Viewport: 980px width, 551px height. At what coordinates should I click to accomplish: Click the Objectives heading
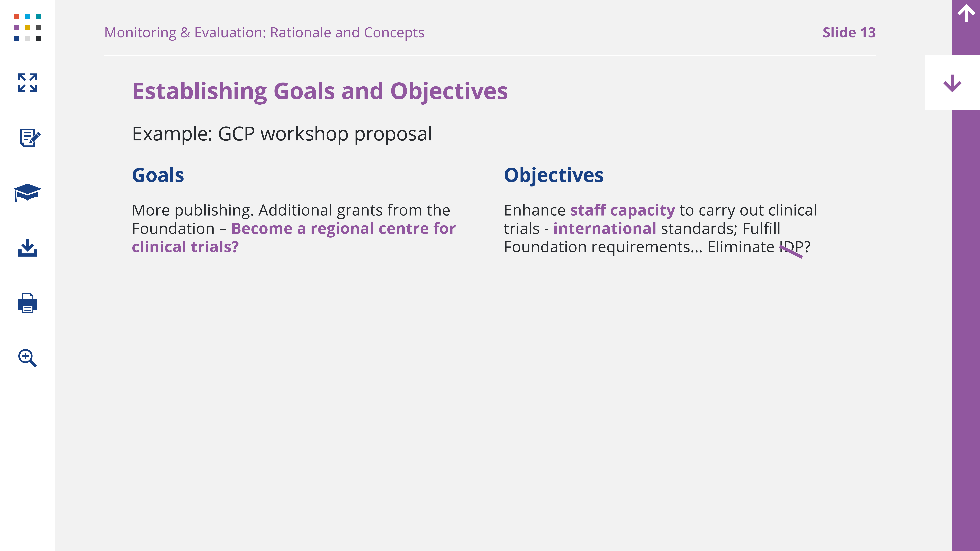click(554, 175)
